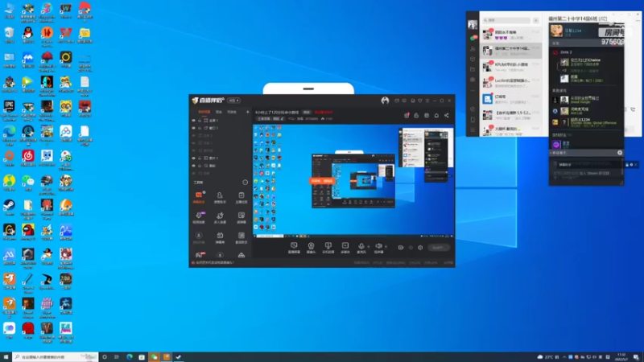This screenshot has width=644, height=362.
Task: Open the screen orientation dropdown beside app logo
Action: tap(233, 101)
